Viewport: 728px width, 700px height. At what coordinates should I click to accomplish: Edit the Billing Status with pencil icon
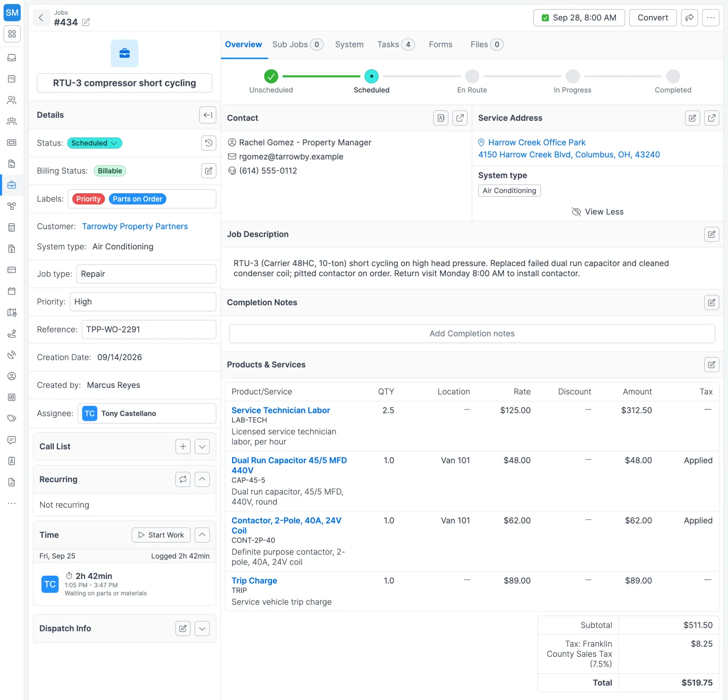208,171
